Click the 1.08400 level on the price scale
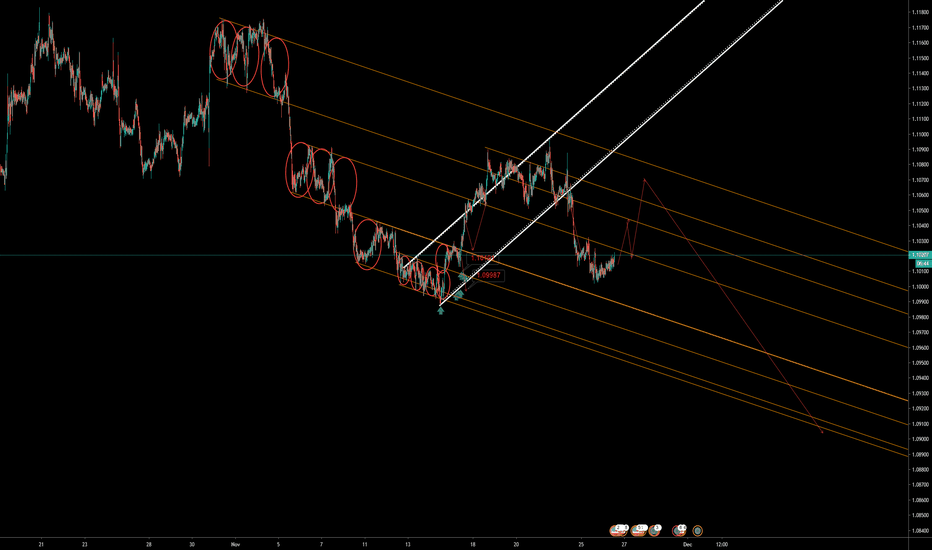This screenshot has width=932, height=550. coord(918,530)
